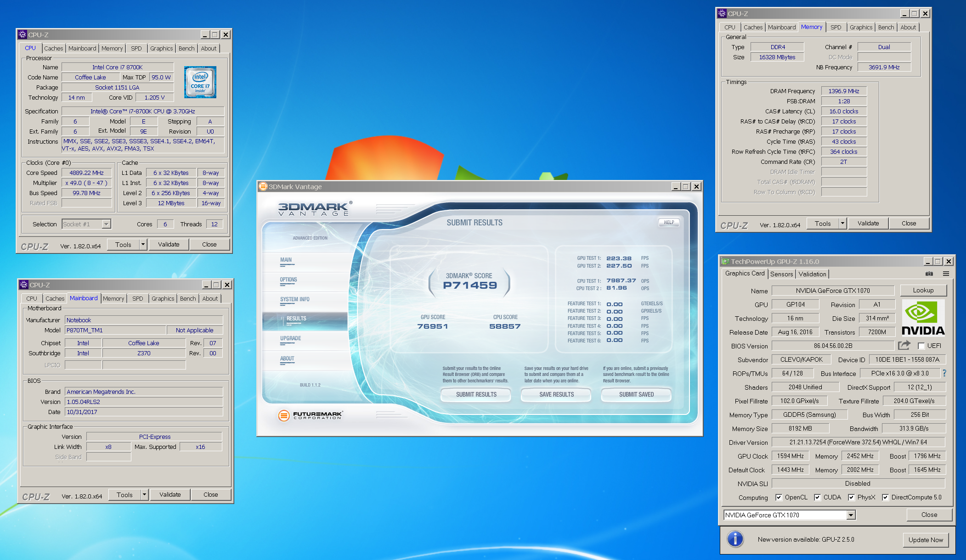Click the Core Speed value 4889.22 MHz
The width and height of the screenshot is (966, 560).
[87, 173]
